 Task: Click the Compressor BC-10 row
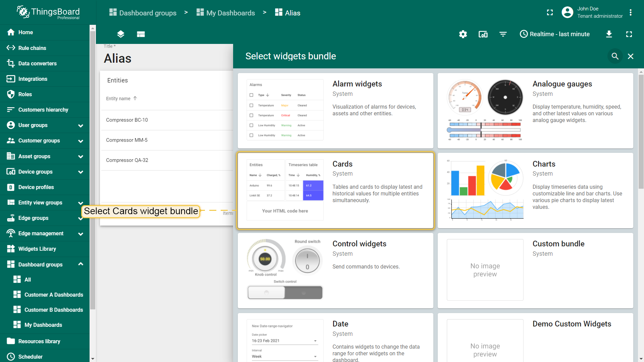[x=167, y=120]
